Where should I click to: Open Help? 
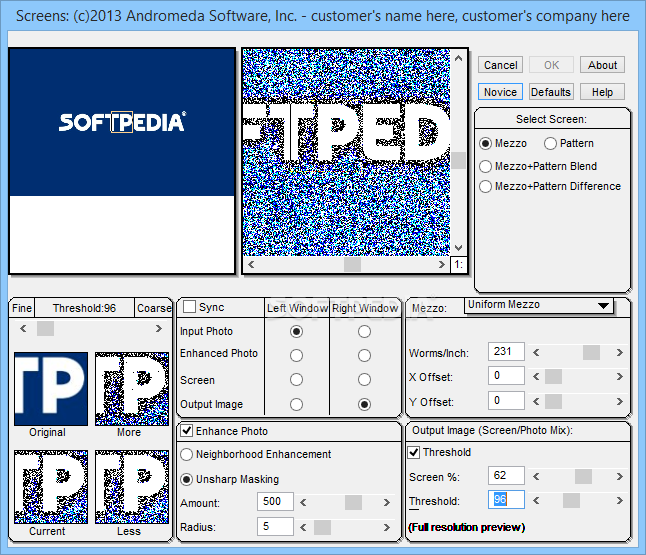[x=602, y=92]
